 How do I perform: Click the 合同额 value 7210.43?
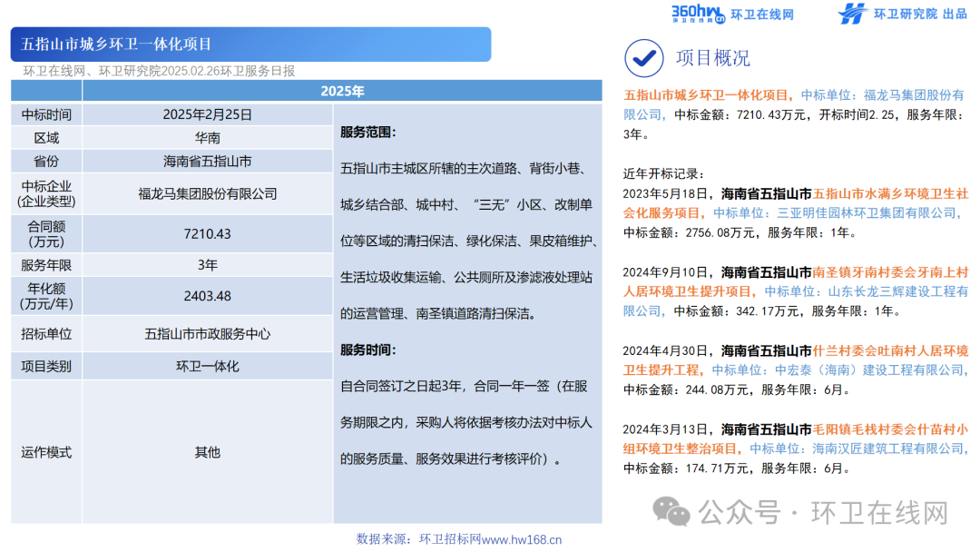[208, 234]
